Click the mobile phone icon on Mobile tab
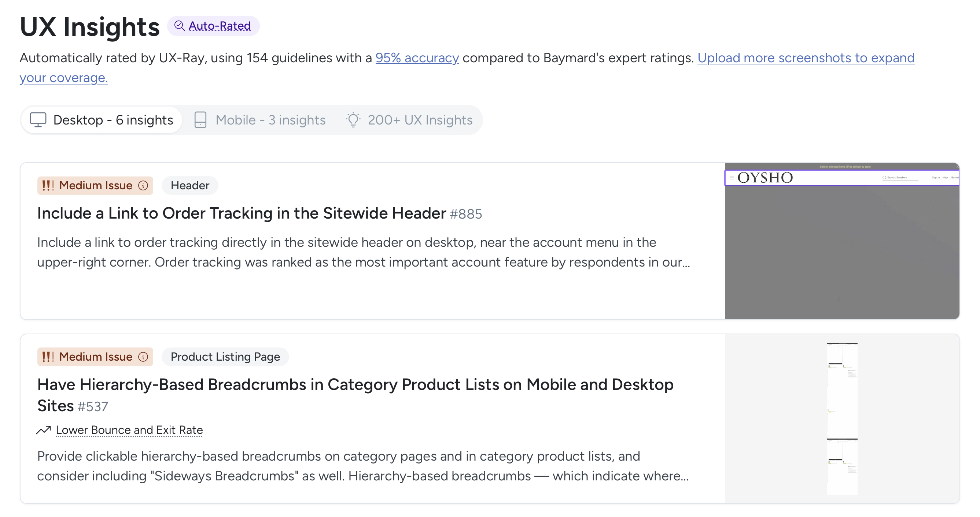980x517 pixels. pyautogui.click(x=200, y=120)
